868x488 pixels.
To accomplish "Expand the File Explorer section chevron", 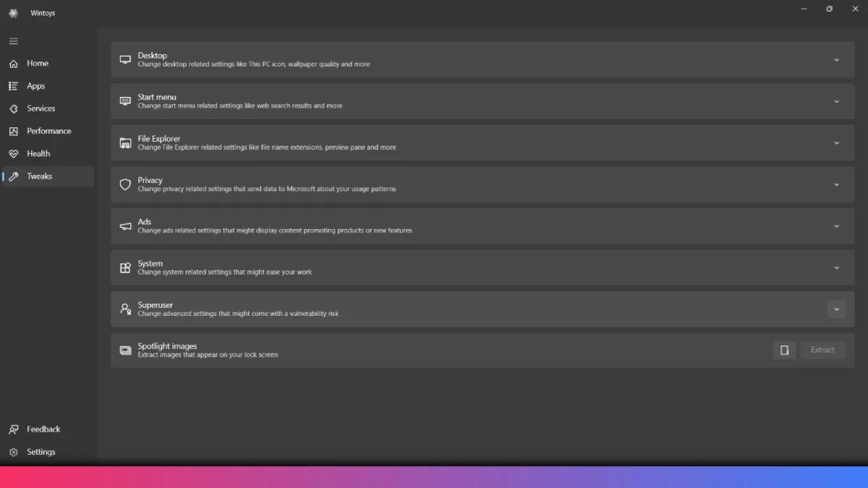I will 836,143.
